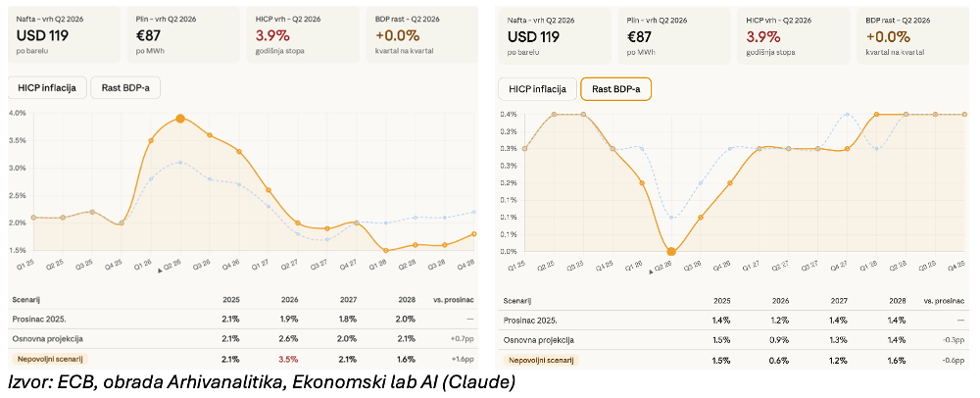The image size is (980, 398).
Task: Select Nepovoljni scenarij badge in GDP table
Action: [x=538, y=360]
